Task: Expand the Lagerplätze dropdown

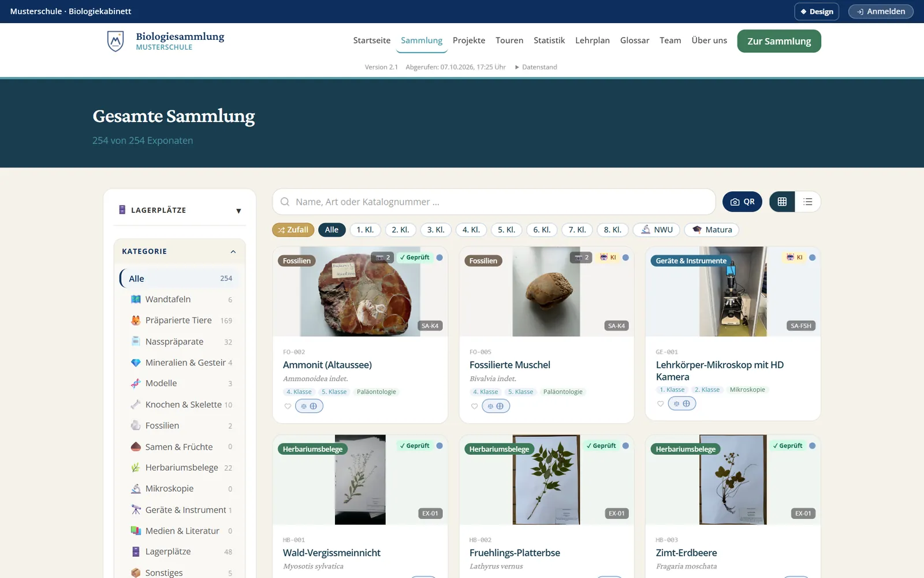Action: pyautogui.click(x=180, y=210)
